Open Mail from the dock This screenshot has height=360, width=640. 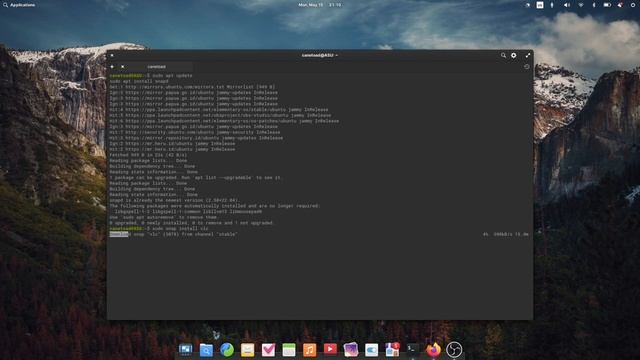point(247,349)
